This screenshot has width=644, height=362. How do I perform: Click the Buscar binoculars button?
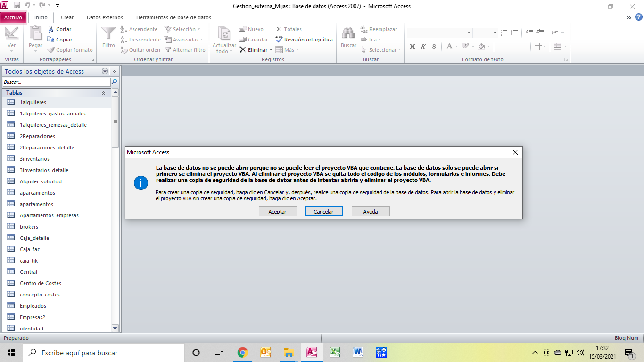tap(348, 37)
